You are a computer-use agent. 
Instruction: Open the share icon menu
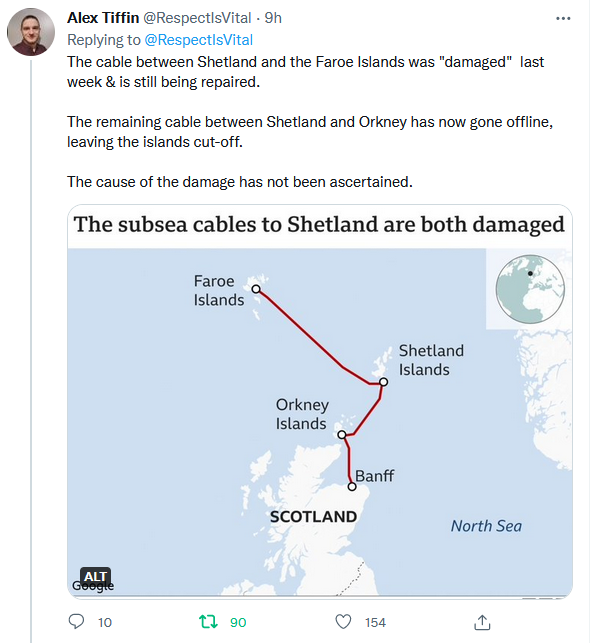click(481, 622)
